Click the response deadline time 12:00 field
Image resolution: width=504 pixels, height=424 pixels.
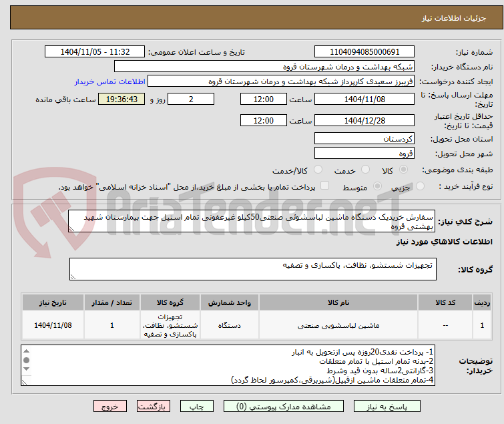tap(264, 99)
